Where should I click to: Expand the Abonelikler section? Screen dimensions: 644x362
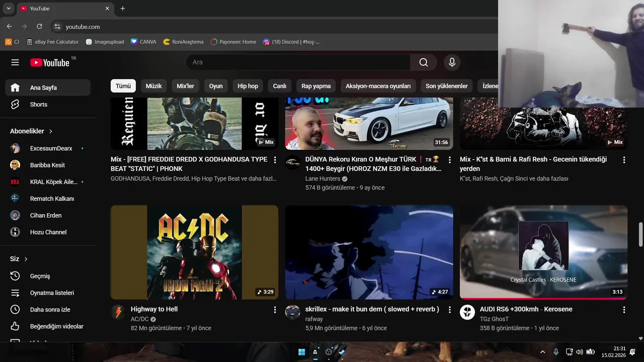31,131
